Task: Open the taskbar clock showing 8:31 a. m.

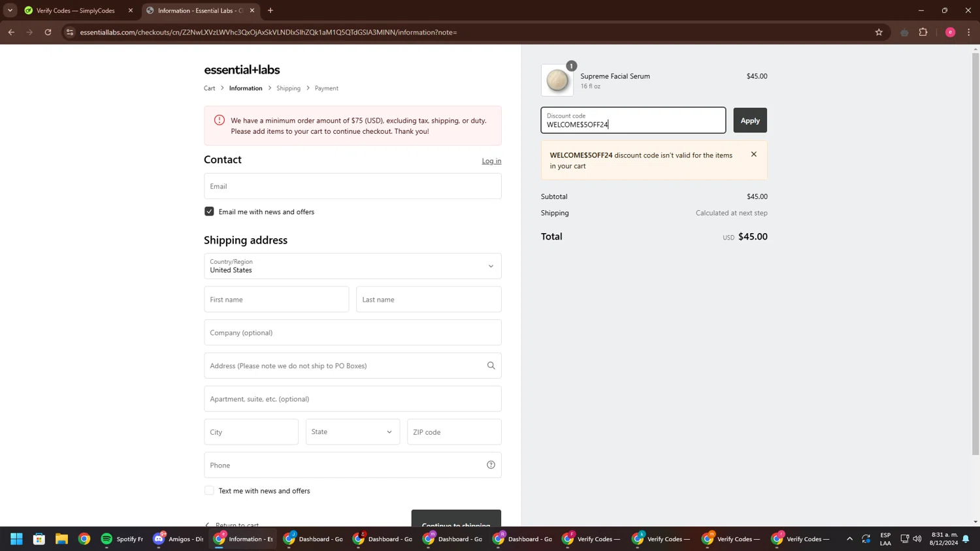Action: 944,539
